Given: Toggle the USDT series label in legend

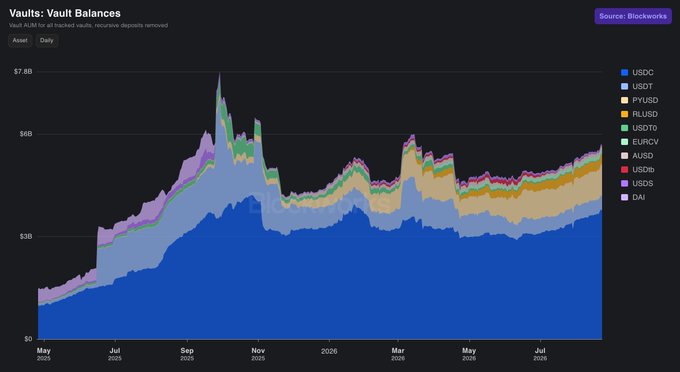Looking at the screenshot, I should pos(642,86).
